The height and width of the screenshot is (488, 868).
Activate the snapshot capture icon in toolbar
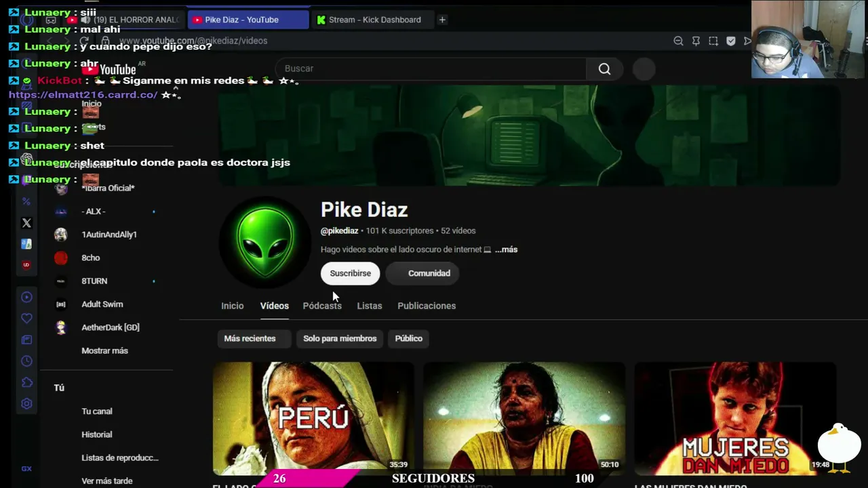pos(713,41)
